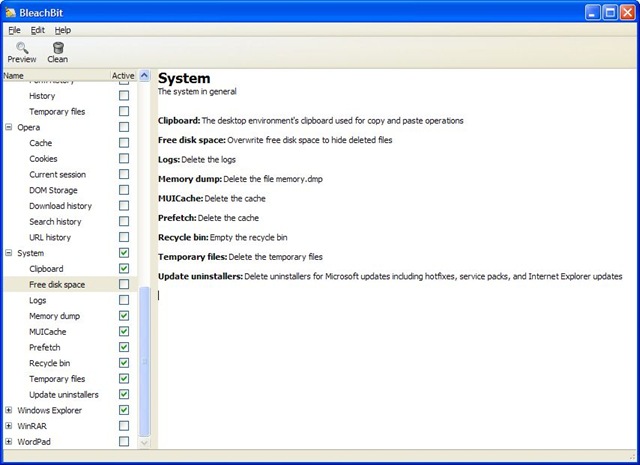The height and width of the screenshot is (465, 640).
Task: Enable Opera Cache checkbox
Action: [x=124, y=142]
